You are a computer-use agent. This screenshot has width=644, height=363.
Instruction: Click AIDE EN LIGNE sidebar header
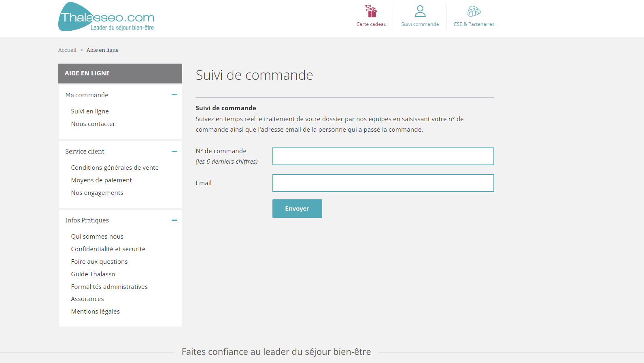[120, 73]
